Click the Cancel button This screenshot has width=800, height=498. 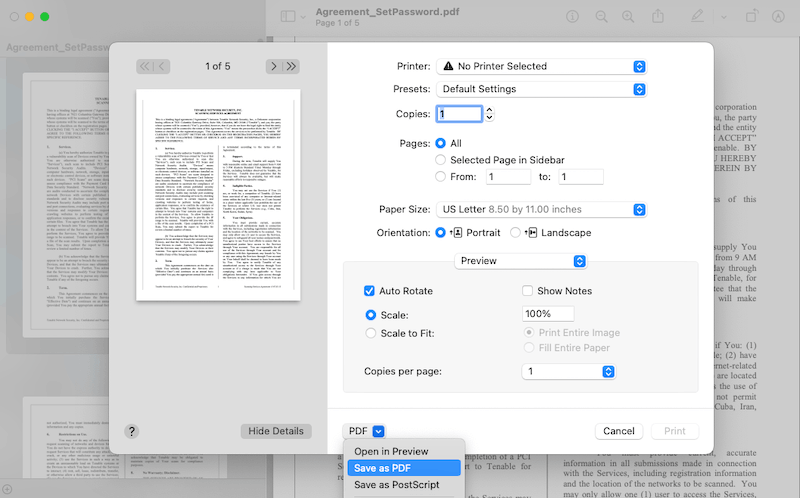619,432
